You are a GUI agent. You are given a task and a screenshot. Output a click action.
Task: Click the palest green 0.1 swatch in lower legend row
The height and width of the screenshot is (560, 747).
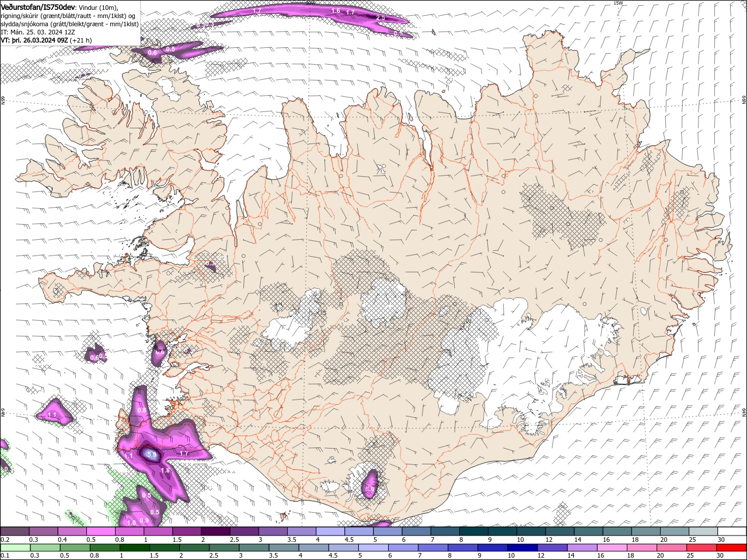[x=15, y=548]
